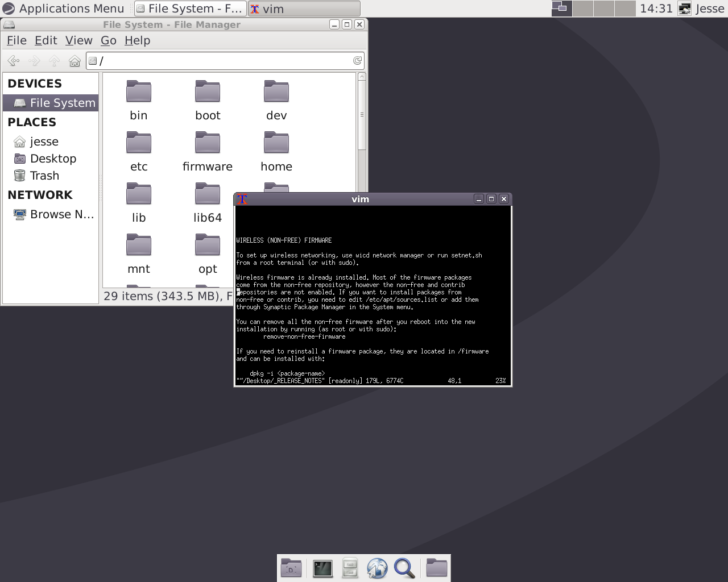Launch terminal from bottom dock
Screen dimensions: 728x582
[x=322, y=568]
